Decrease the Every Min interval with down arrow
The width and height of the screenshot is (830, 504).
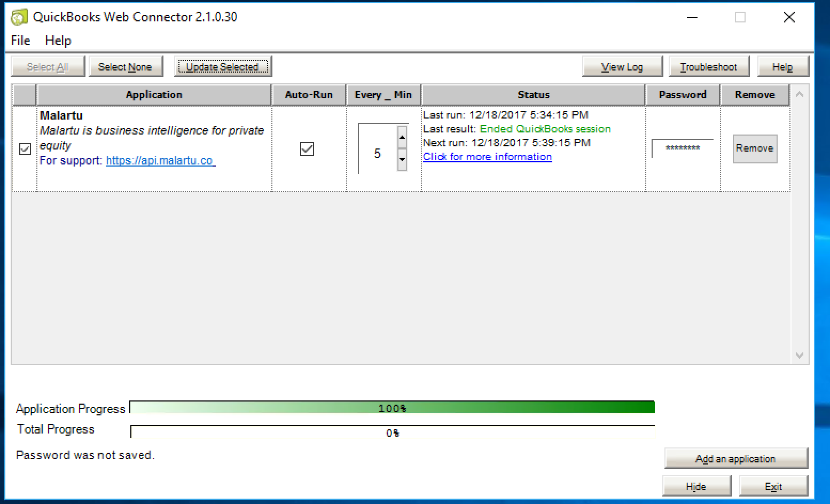(402, 160)
